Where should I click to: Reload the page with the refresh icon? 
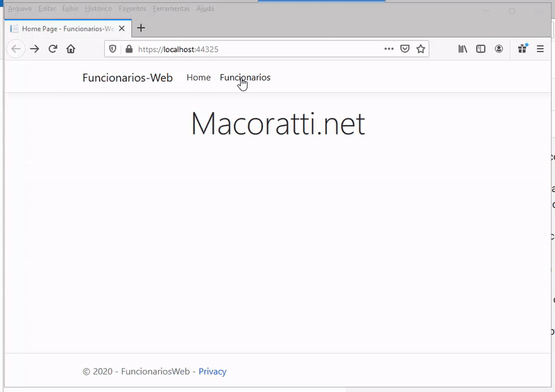(x=53, y=49)
